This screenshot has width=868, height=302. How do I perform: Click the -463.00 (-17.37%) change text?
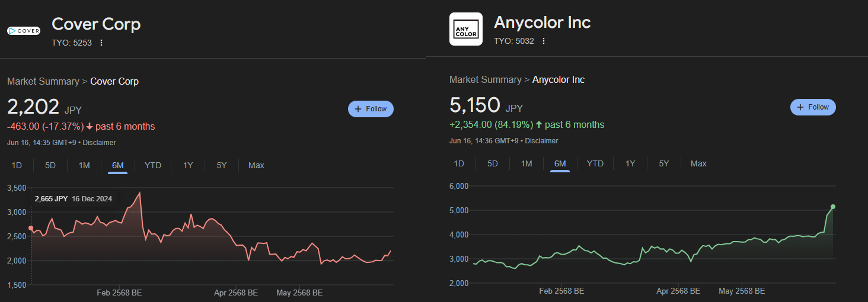(45, 126)
